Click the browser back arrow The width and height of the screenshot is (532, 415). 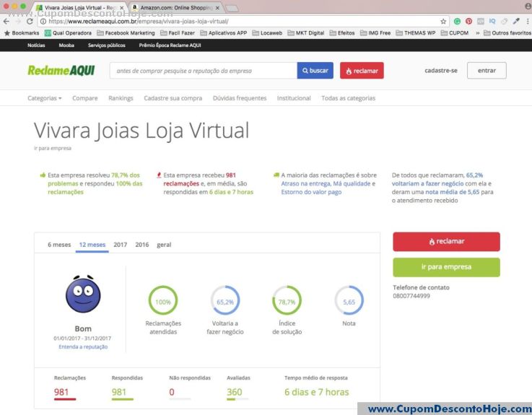point(6,22)
